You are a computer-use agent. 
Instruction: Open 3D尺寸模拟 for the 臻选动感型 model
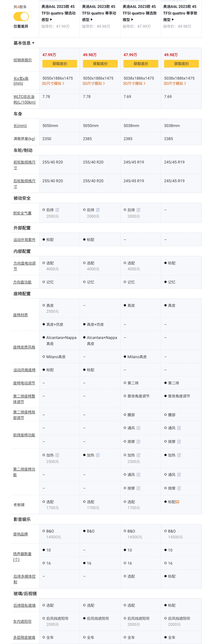53,83
